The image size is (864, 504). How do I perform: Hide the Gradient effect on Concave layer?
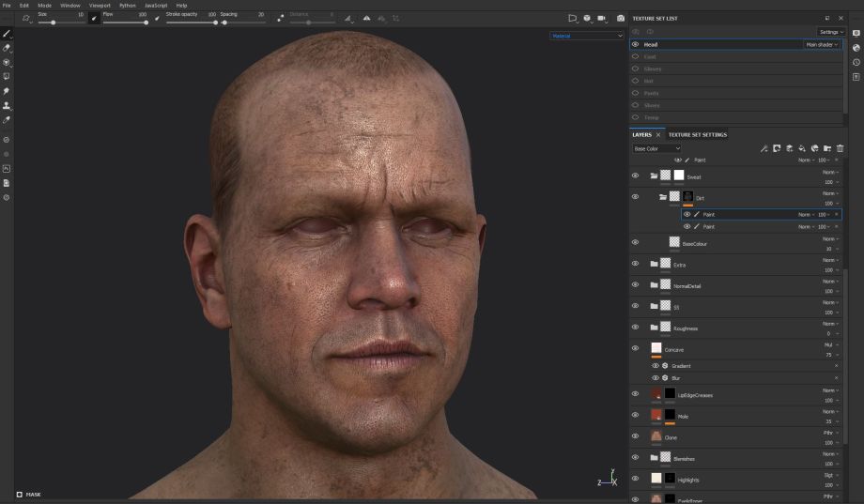tap(656, 365)
